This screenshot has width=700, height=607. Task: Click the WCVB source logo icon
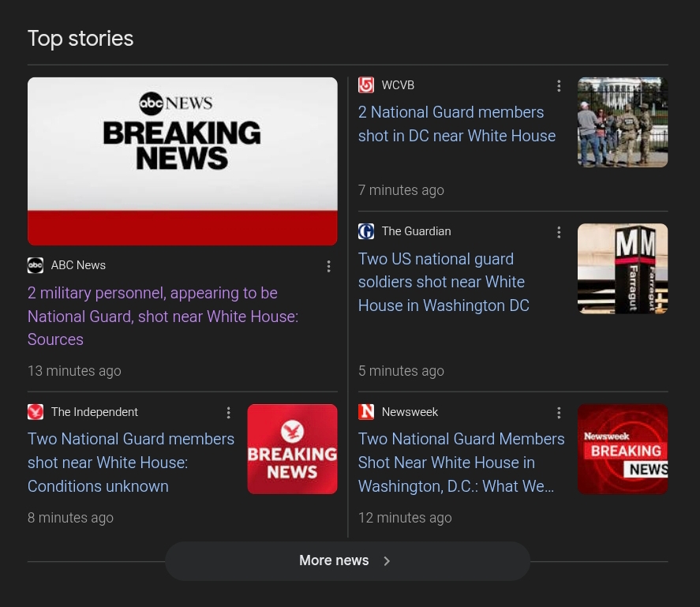click(366, 85)
